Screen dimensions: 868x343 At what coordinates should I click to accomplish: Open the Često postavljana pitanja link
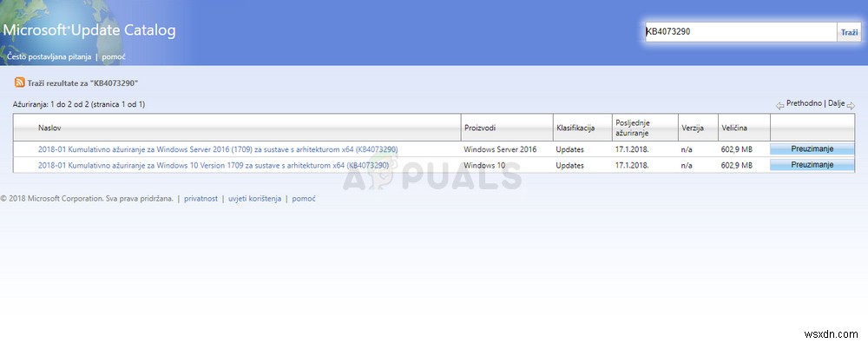tap(49, 57)
